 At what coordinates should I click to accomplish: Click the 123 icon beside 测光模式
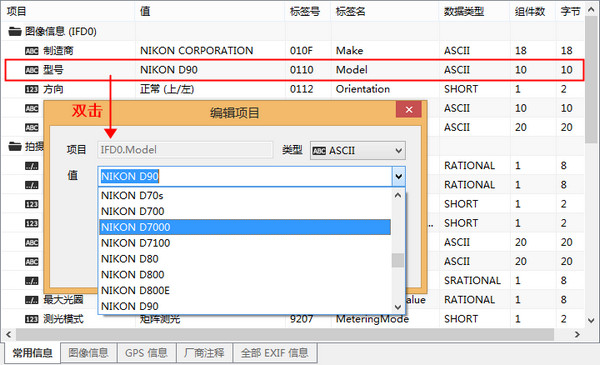pyautogui.click(x=31, y=319)
